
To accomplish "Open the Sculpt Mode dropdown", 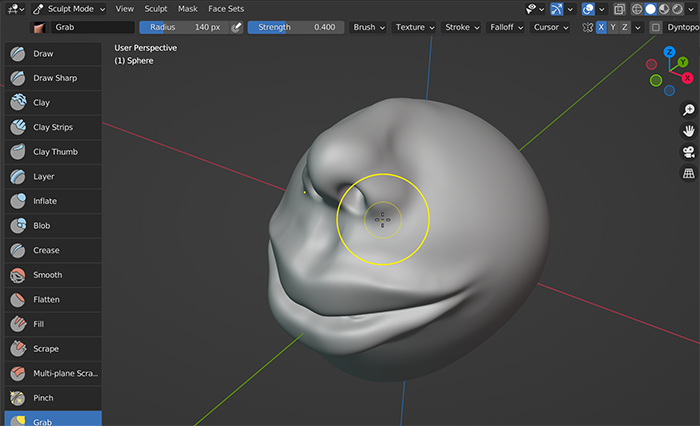I will pos(68,8).
